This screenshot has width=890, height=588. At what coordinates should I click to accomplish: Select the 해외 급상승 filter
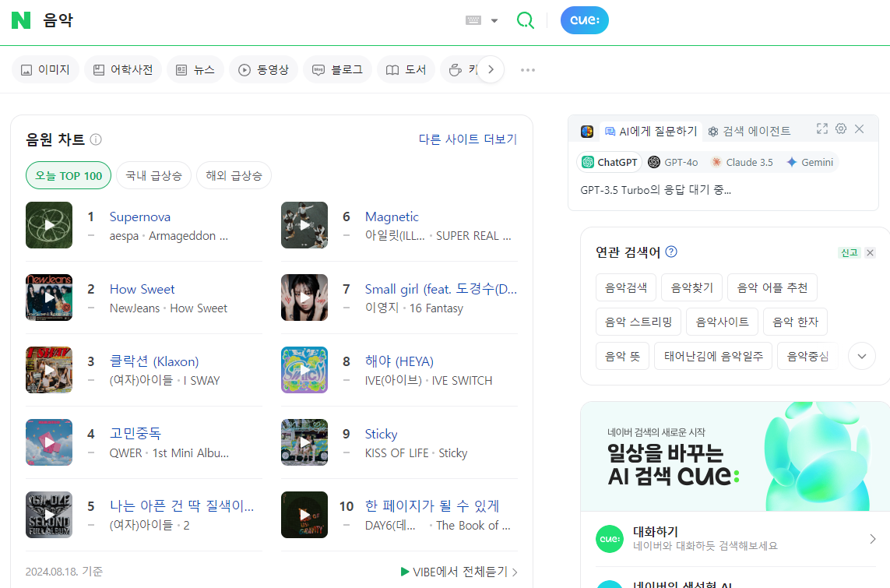[234, 175]
